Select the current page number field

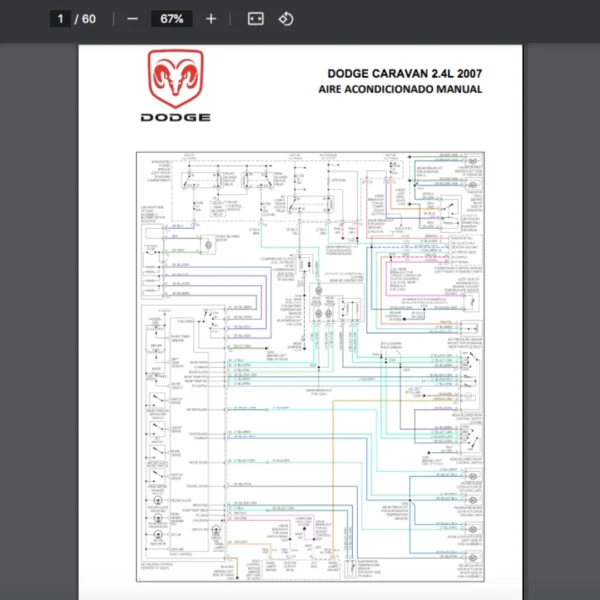[60, 19]
